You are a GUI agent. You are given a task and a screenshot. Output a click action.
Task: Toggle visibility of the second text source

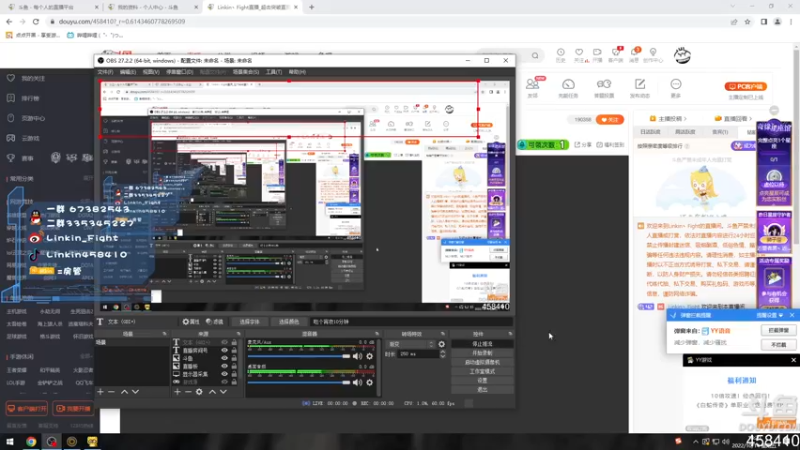(x=224, y=351)
